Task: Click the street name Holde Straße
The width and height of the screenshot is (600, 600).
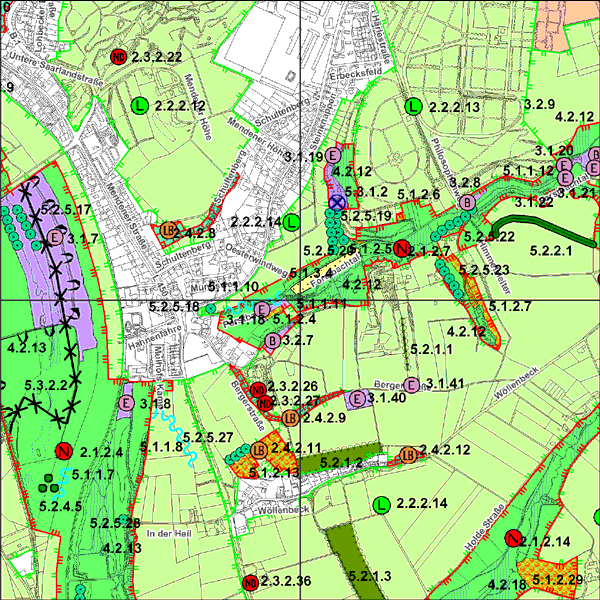Action: pyautogui.click(x=484, y=528)
